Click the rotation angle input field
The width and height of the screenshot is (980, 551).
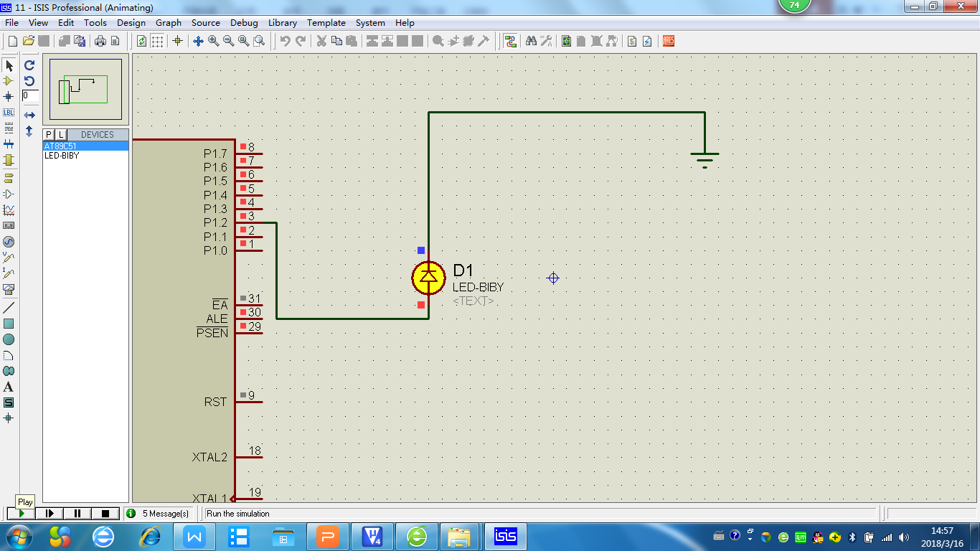[x=29, y=95]
